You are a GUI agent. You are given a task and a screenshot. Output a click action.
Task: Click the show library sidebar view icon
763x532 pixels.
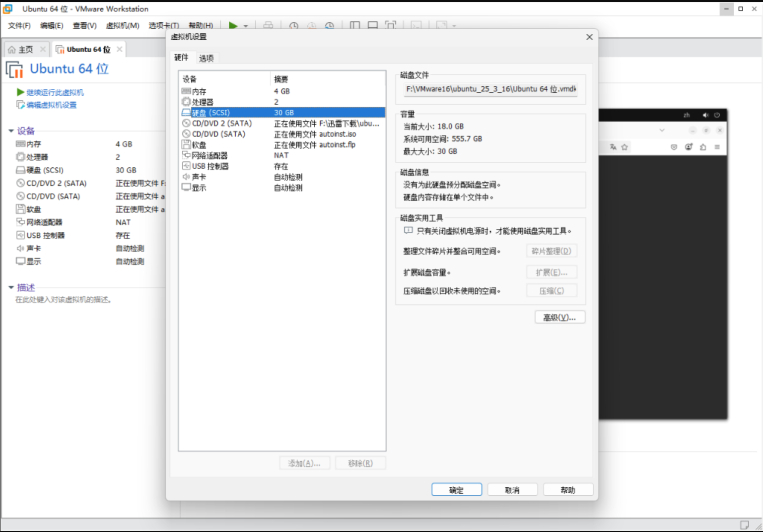point(355,25)
